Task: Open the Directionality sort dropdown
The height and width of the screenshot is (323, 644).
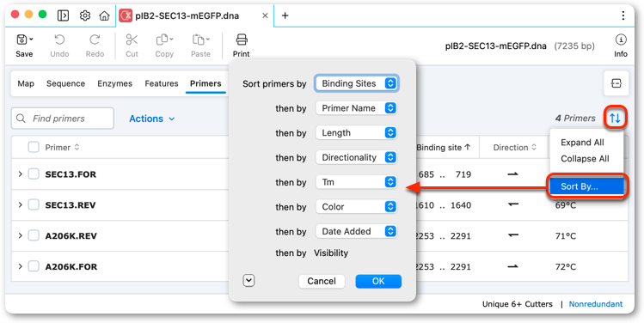Action: [356, 157]
